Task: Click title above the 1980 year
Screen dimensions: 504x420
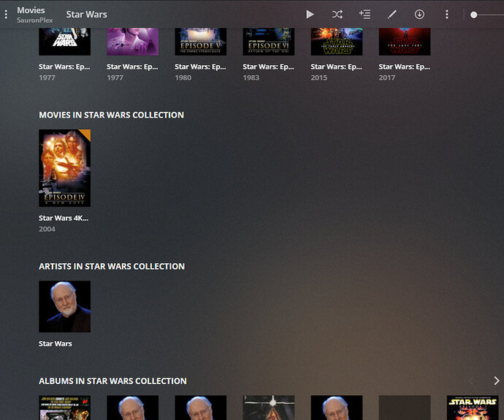Action: tap(200, 67)
